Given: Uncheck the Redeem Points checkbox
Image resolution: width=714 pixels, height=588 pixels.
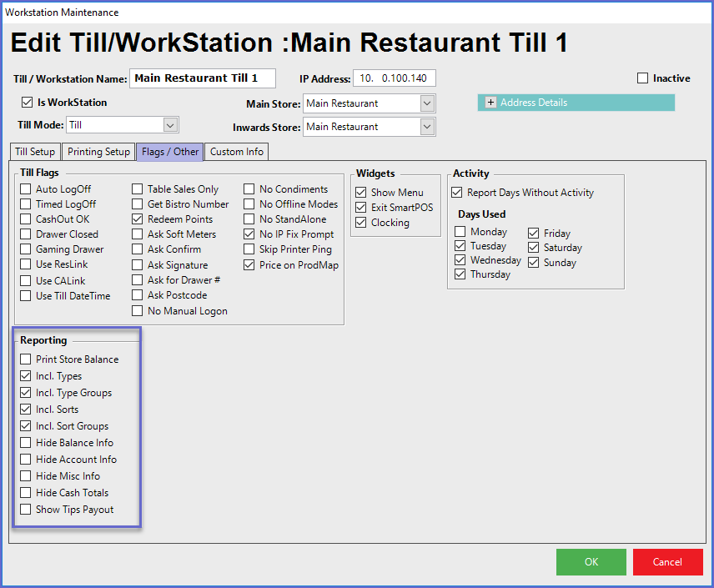Looking at the screenshot, I should click(x=138, y=219).
